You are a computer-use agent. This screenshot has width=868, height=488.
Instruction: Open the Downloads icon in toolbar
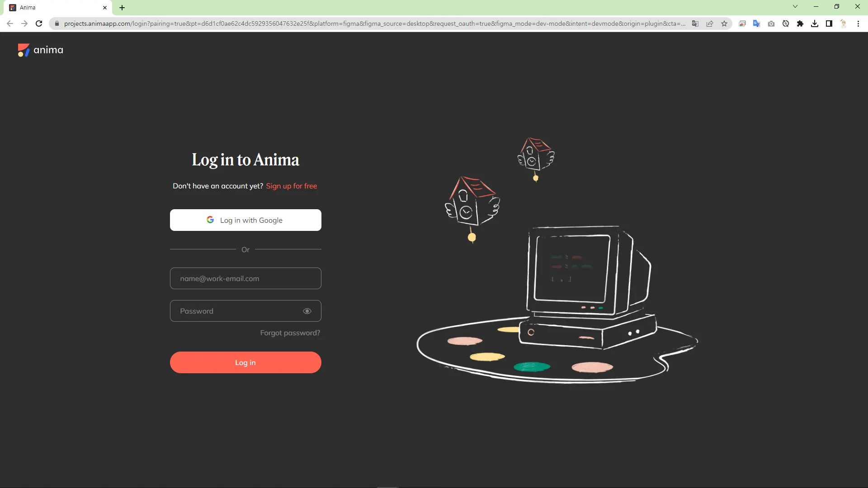(815, 23)
